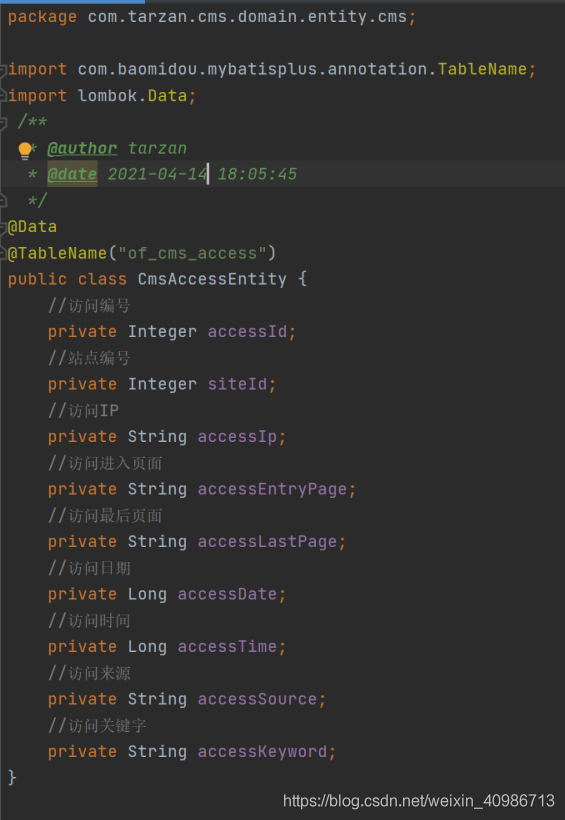Collapse the import block fold marker
The height and width of the screenshot is (820, 565).
pos(3,70)
